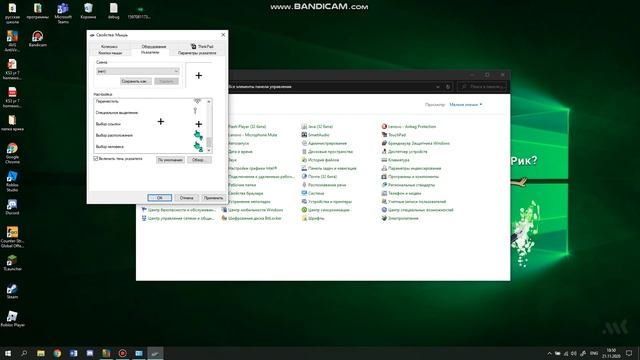This screenshot has height=360, width=640.
Task: Open the Discord desktop shortcut
Action: [x=12, y=207]
